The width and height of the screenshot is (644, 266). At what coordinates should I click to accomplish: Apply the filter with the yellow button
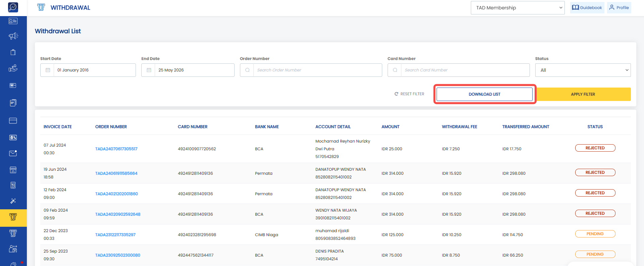tap(583, 94)
